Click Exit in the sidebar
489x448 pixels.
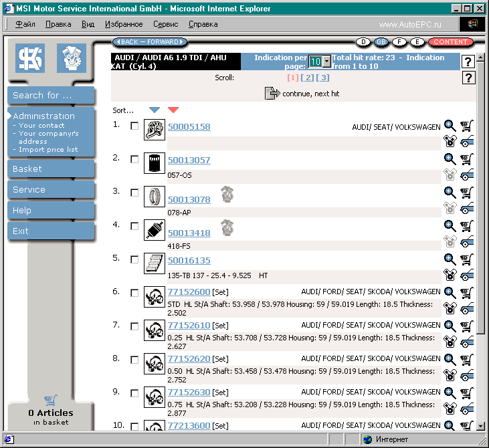(51, 231)
